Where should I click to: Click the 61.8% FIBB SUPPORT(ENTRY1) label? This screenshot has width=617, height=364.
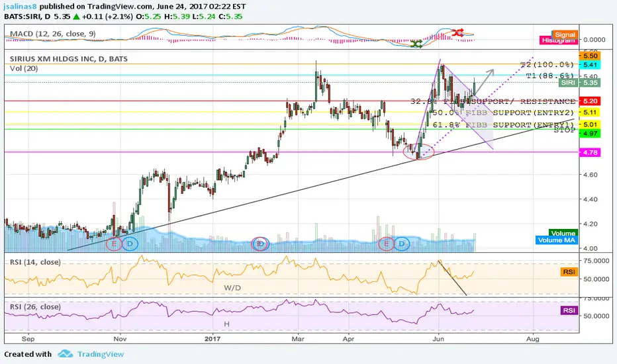pyautogui.click(x=503, y=124)
